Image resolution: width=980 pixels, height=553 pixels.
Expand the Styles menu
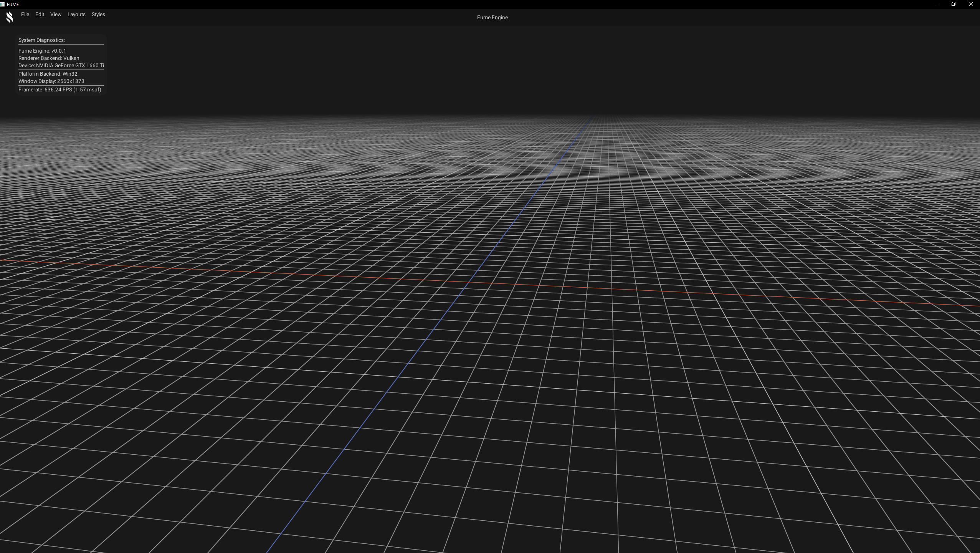click(x=98, y=15)
